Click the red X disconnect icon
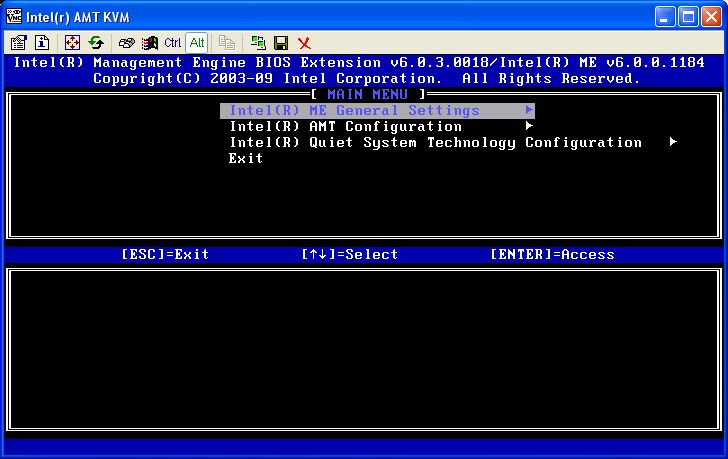 point(305,42)
